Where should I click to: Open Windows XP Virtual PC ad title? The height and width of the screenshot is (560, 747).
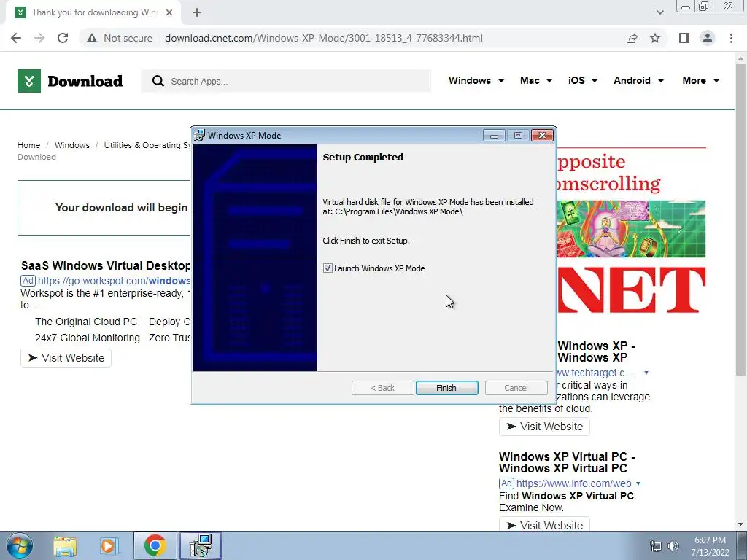click(x=567, y=462)
